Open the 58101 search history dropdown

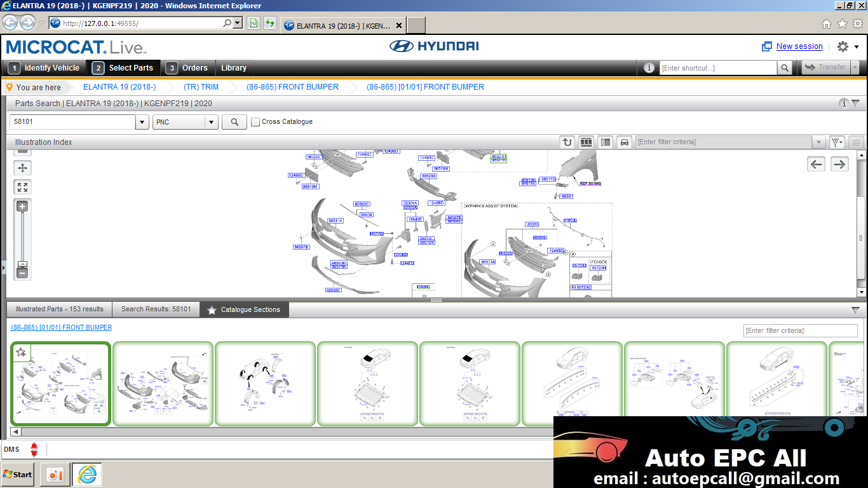click(x=142, y=121)
